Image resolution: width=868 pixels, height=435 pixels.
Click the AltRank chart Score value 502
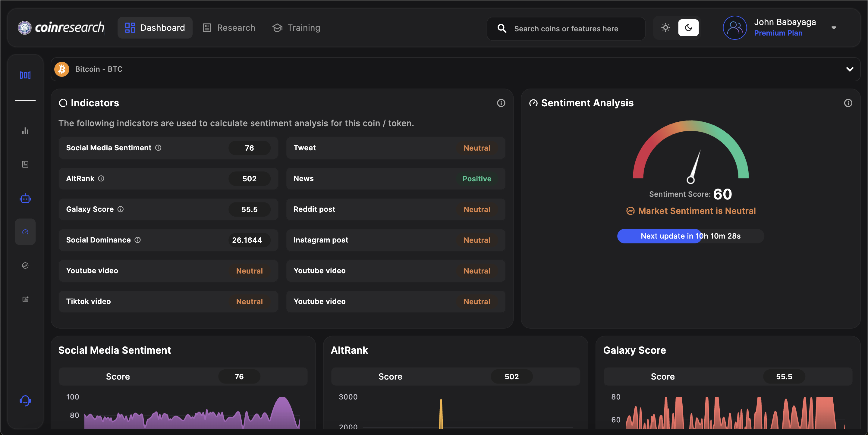tap(511, 377)
